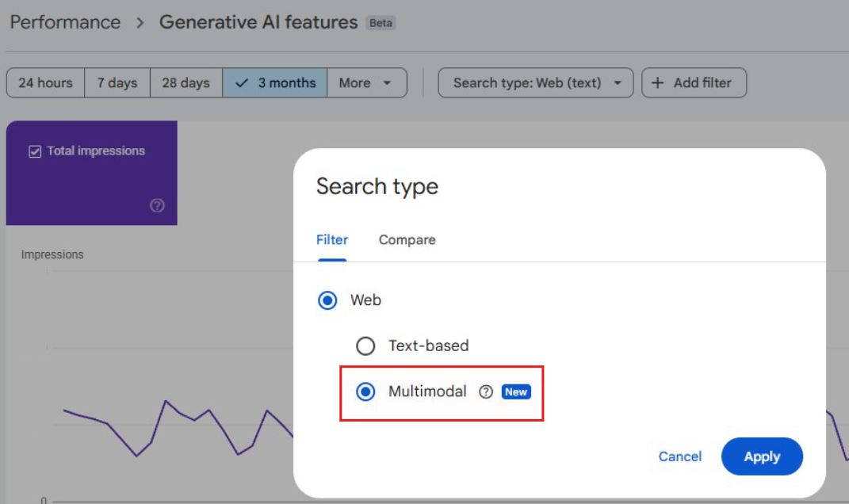
Task: Click the Impressions chart axis label
Action: (x=52, y=254)
